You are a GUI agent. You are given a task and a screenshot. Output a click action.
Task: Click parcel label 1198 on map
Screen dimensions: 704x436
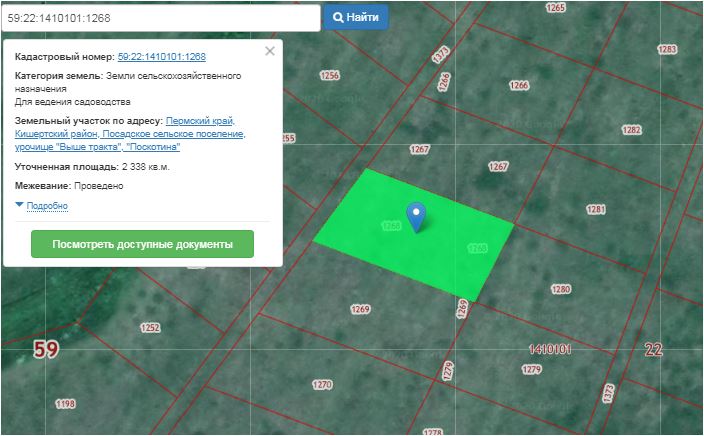[65, 404]
